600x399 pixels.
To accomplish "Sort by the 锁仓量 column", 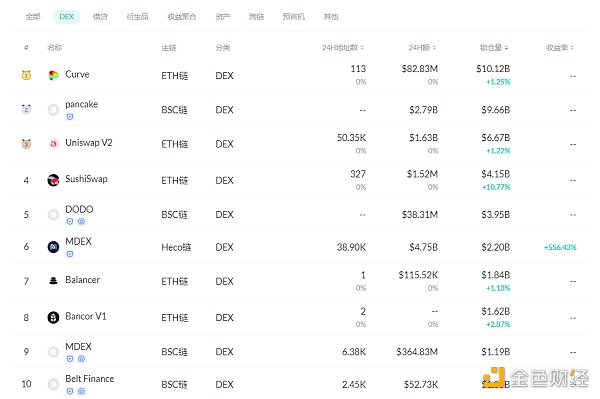I will click(494, 47).
